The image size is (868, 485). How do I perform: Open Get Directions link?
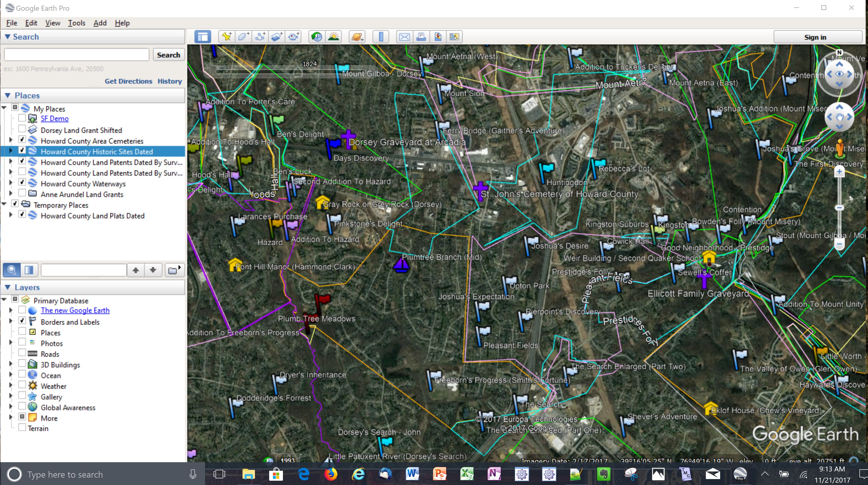(128, 81)
